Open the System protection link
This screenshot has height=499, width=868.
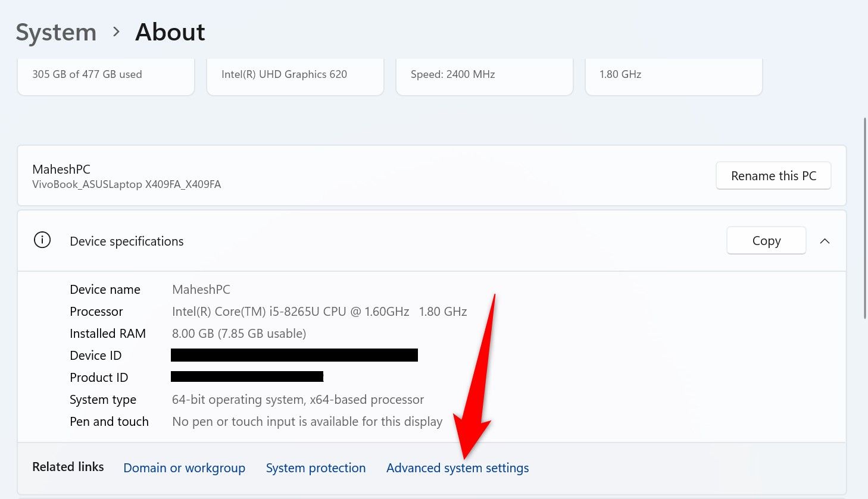[x=316, y=468]
